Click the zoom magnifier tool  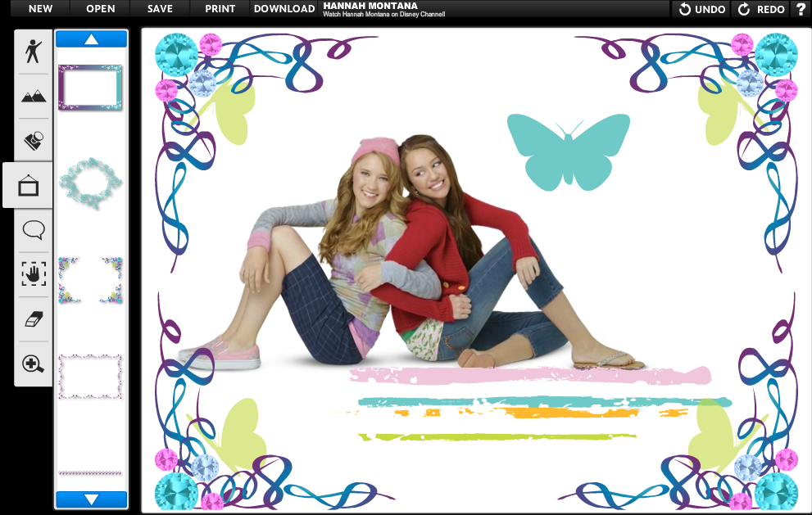[x=33, y=364]
